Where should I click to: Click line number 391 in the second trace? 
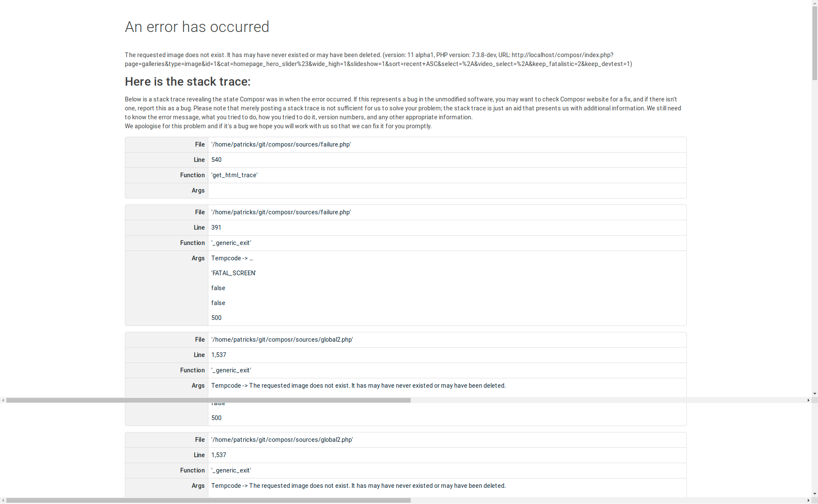click(216, 228)
